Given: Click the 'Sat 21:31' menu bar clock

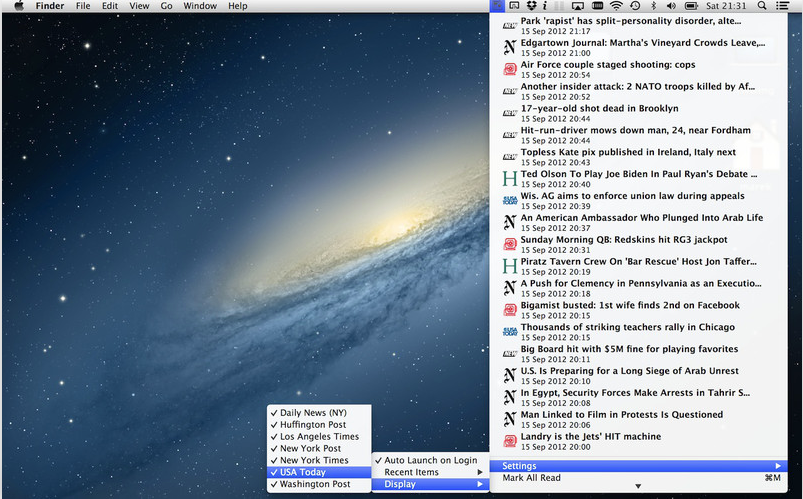Looking at the screenshot, I should (x=726, y=6).
